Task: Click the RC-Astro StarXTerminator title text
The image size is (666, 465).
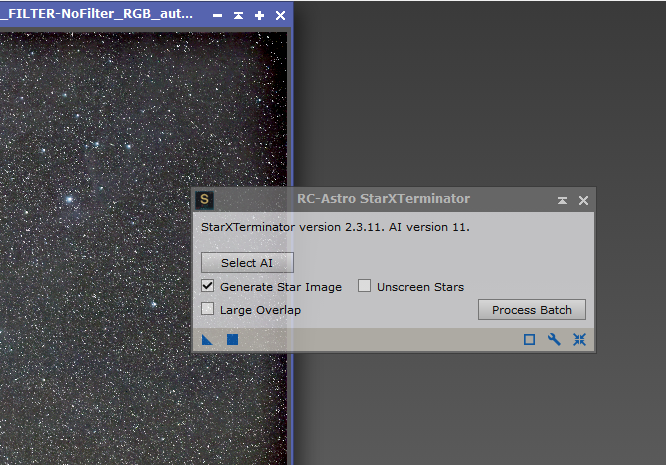Action: (383, 199)
